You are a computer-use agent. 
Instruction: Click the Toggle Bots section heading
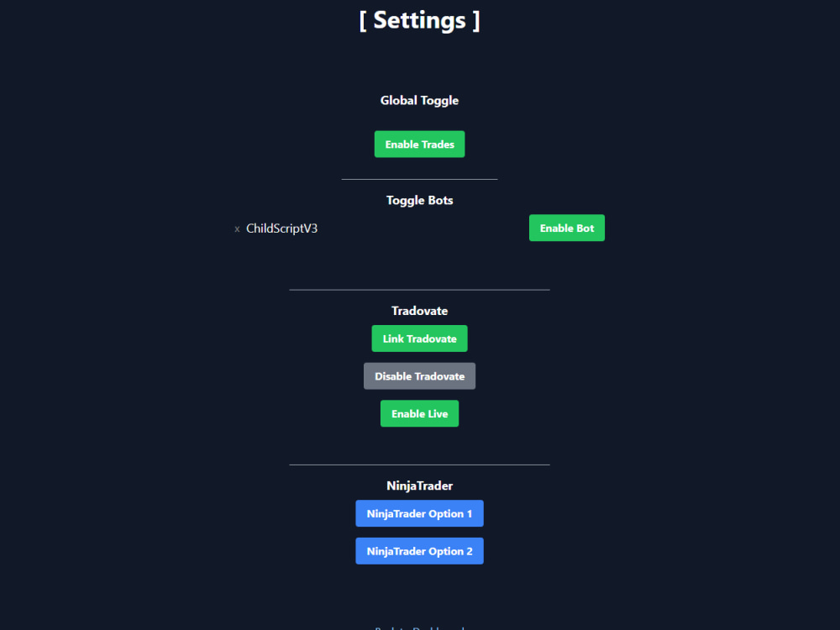tap(419, 200)
